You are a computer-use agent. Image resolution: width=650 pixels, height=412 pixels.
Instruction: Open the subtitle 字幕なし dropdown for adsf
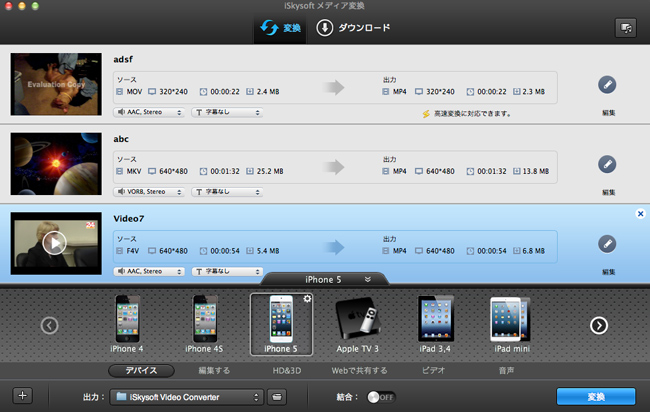coord(227,112)
